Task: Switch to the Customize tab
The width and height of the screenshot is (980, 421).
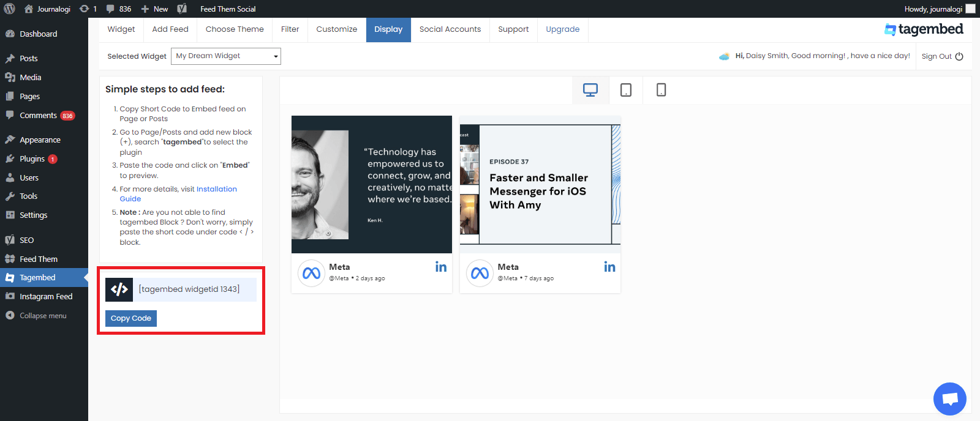Action: tap(337, 29)
